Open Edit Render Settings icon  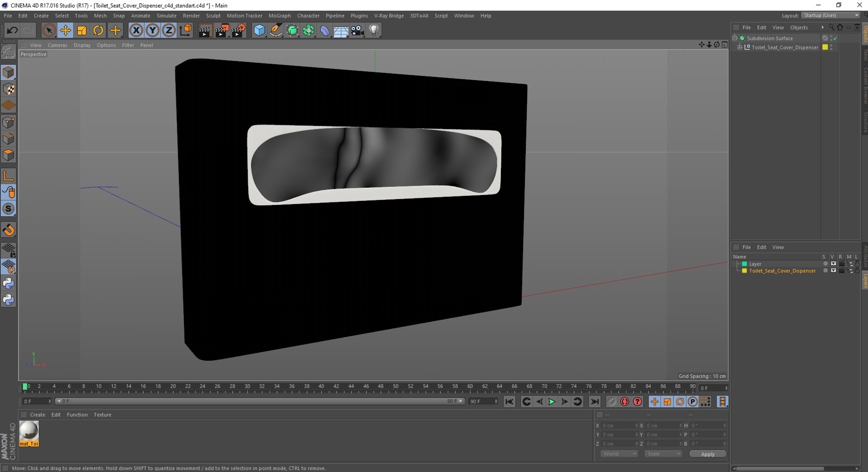click(238, 30)
